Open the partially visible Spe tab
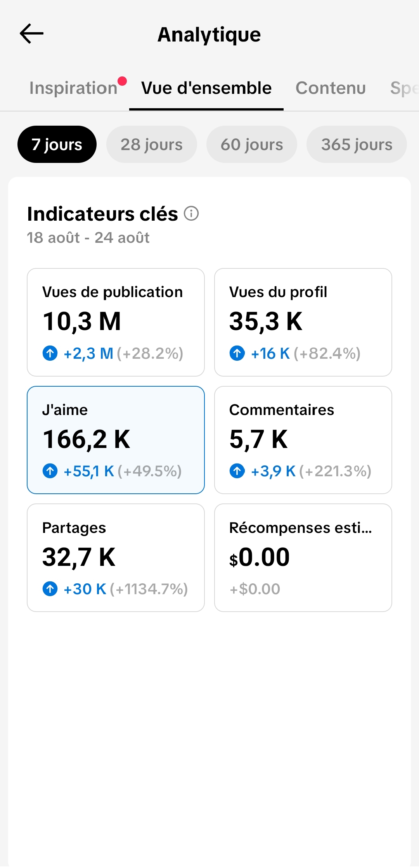The height and width of the screenshot is (868, 419). pos(404,88)
